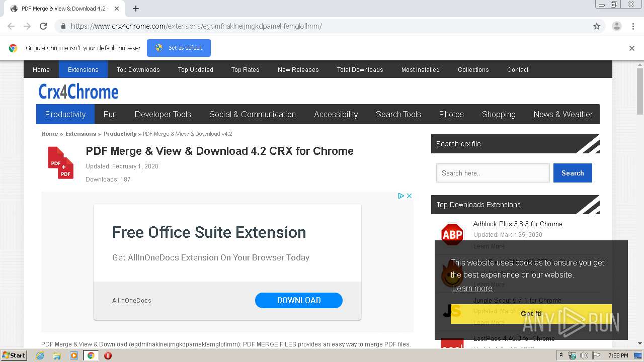Click the page vertical scrollbar
Image resolution: width=644 pixels, height=362 pixels.
[x=640, y=90]
